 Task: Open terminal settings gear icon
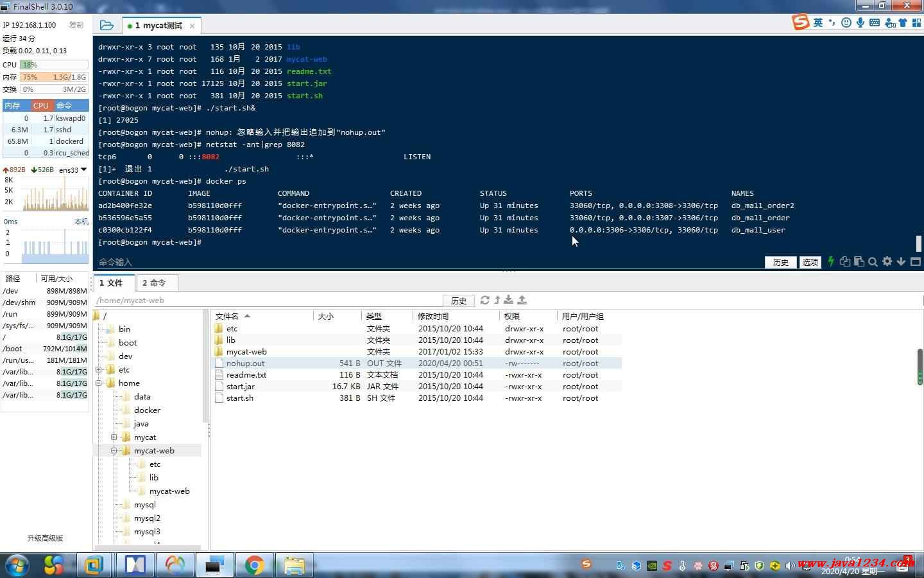point(887,261)
